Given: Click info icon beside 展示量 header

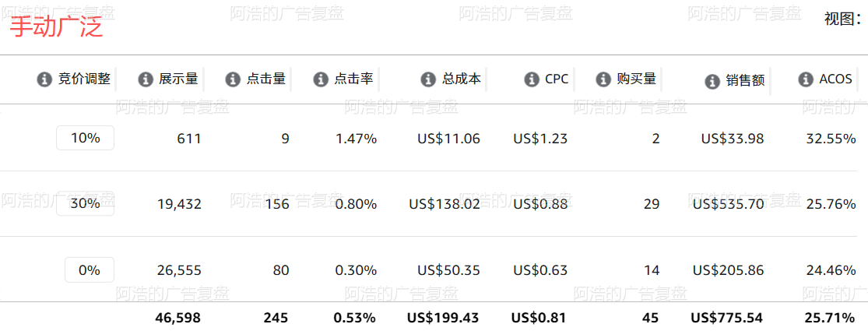Looking at the screenshot, I should click(145, 79).
